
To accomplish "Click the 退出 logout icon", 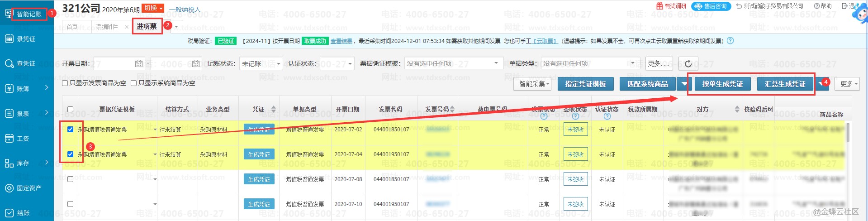I will pyautogui.click(x=844, y=6).
